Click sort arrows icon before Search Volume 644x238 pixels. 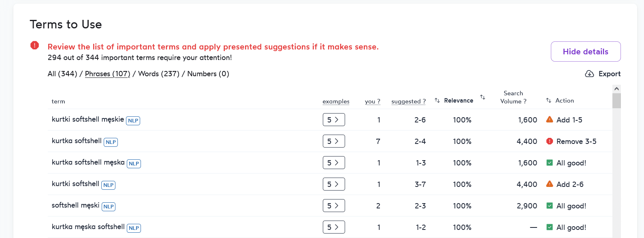tap(483, 97)
